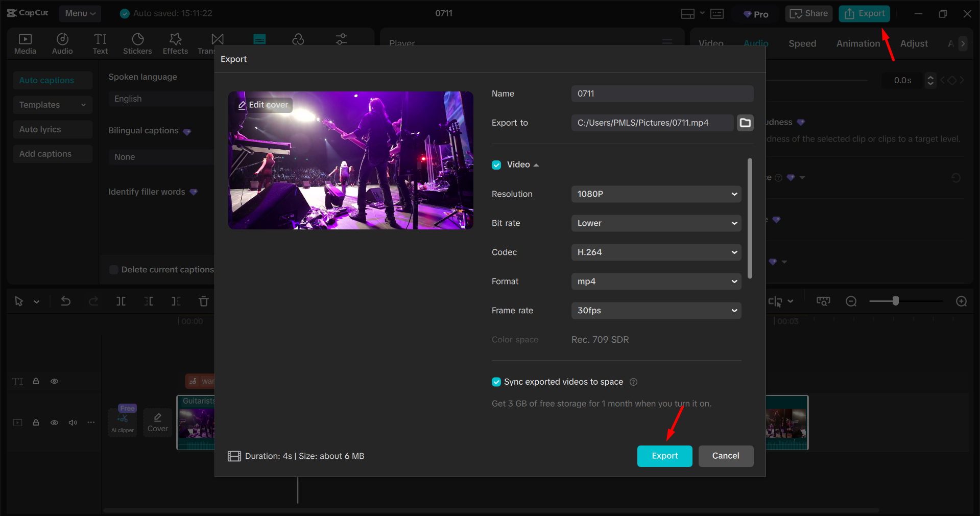Select the Stickers panel icon
Image resolution: width=980 pixels, height=516 pixels.
(137, 43)
